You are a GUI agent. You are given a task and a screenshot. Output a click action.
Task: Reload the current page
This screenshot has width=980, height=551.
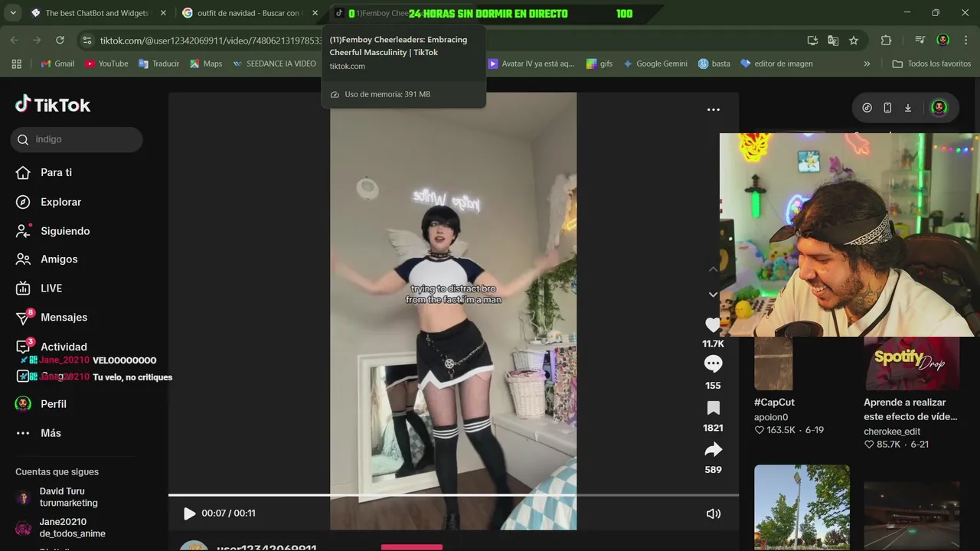pyautogui.click(x=60, y=40)
